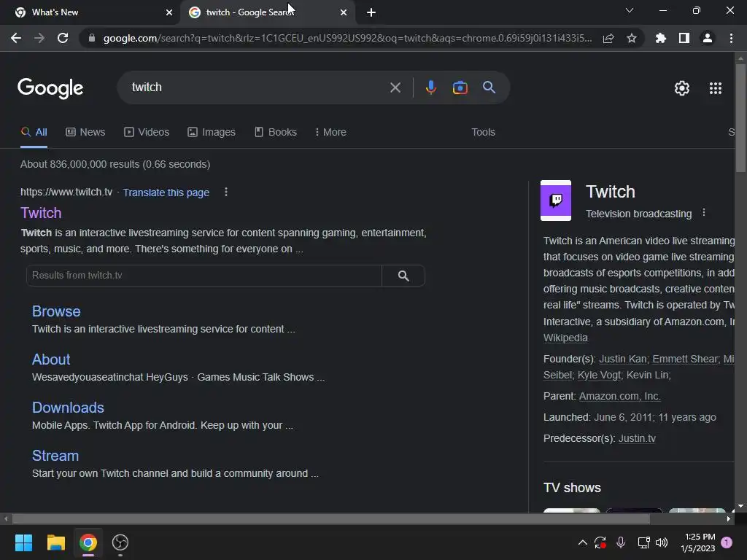
Task: Reload the current page
Action: pos(63,38)
